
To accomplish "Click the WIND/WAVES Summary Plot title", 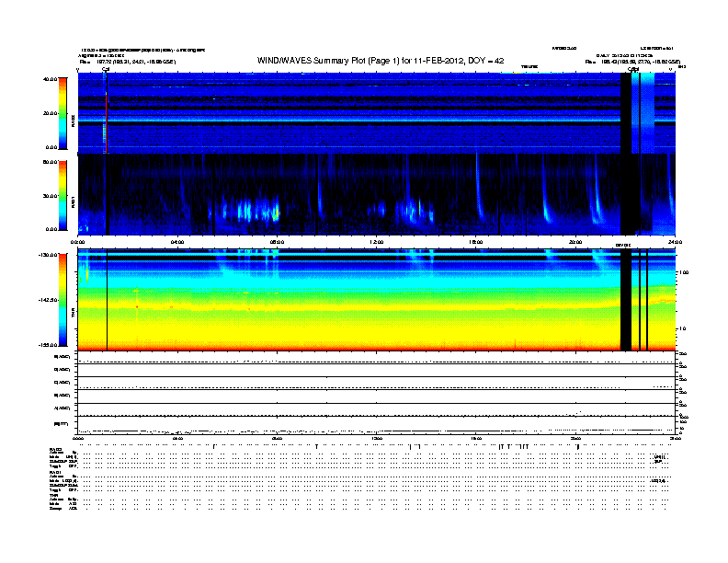I will (x=381, y=61).
